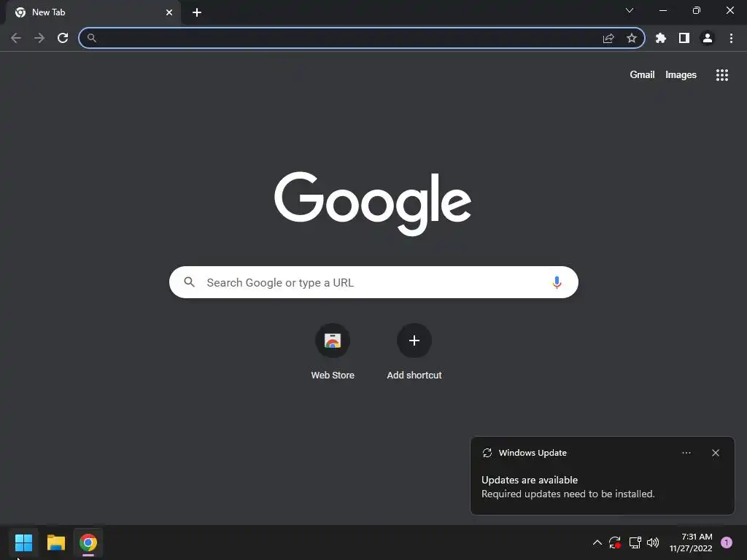The image size is (747, 560).
Task: Click the Search Google or type a URL box
Action: click(373, 282)
